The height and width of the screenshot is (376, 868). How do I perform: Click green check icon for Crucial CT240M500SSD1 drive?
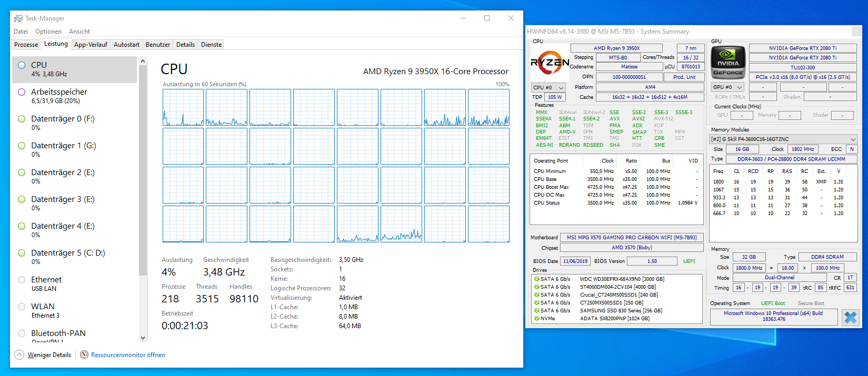[x=537, y=295]
